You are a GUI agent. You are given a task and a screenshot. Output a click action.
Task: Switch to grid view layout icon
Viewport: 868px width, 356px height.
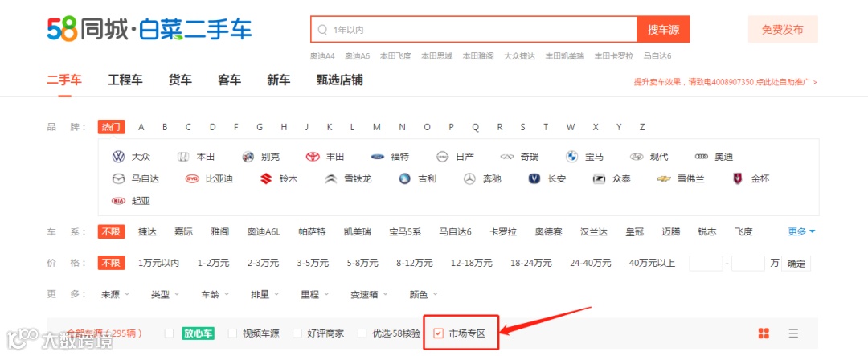(764, 333)
